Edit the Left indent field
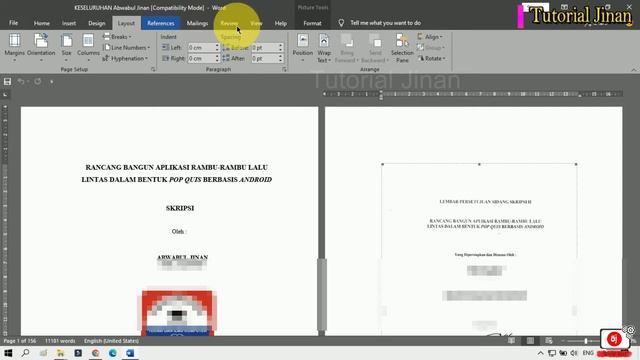 click(201, 48)
